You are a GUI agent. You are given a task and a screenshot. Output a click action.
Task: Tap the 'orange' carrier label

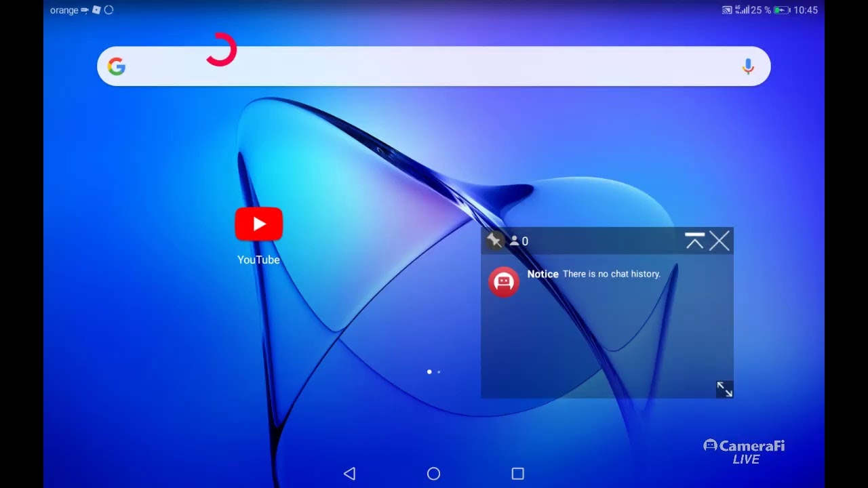click(64, 10)
